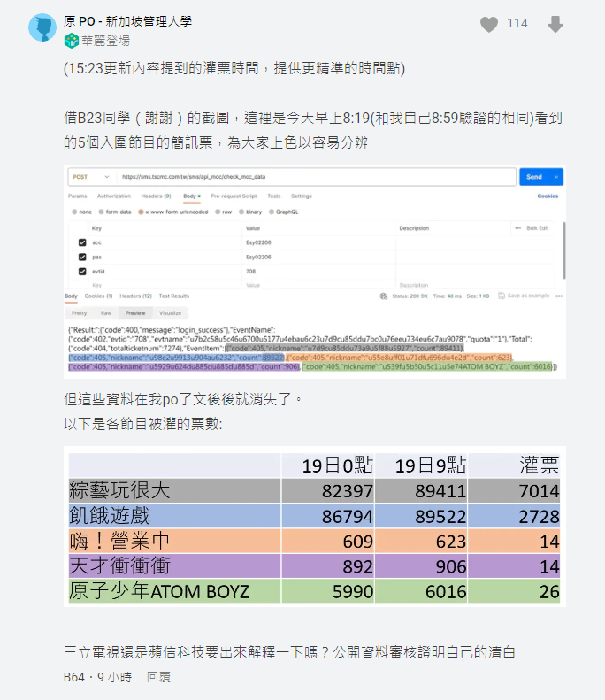This screenshot has width=605, height=700.
Task: Open the Pre-request Script tab
Action: tap(234, 196)
